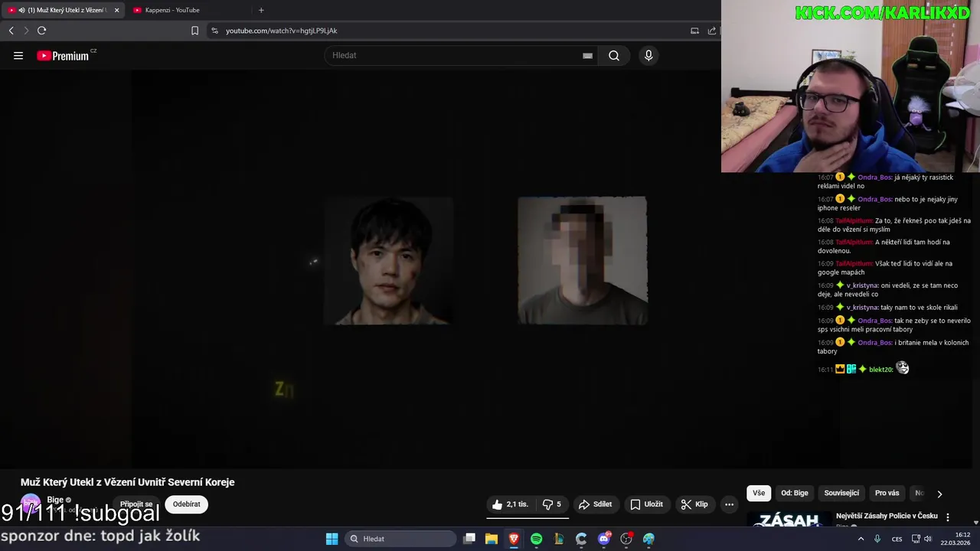Show hidden system tray icons chevron
Image resolution: width=980 pixels, height=551 pixels.
pos(861,539)
